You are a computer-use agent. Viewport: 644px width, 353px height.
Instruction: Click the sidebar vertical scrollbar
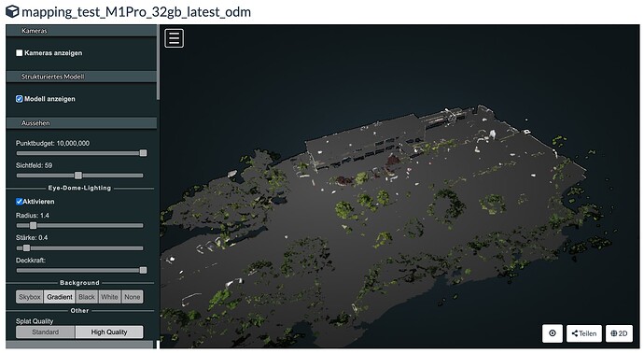[x=158, y=62]
